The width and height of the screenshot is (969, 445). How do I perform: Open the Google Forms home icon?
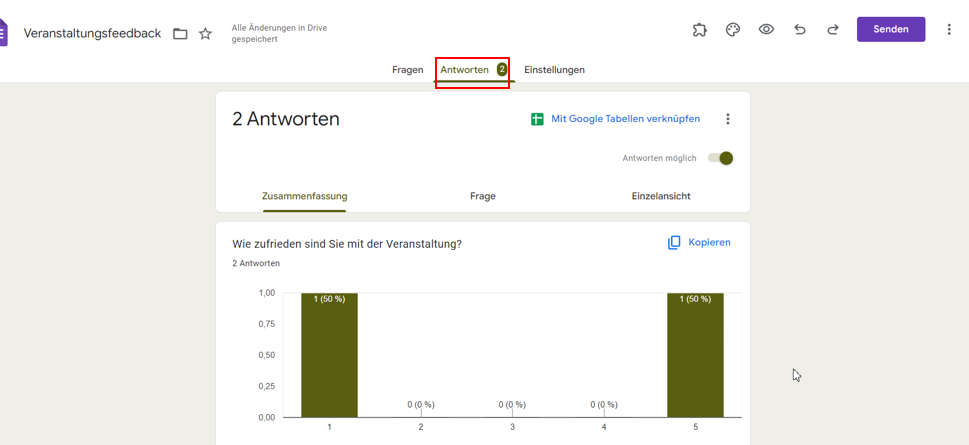[3, 33]
